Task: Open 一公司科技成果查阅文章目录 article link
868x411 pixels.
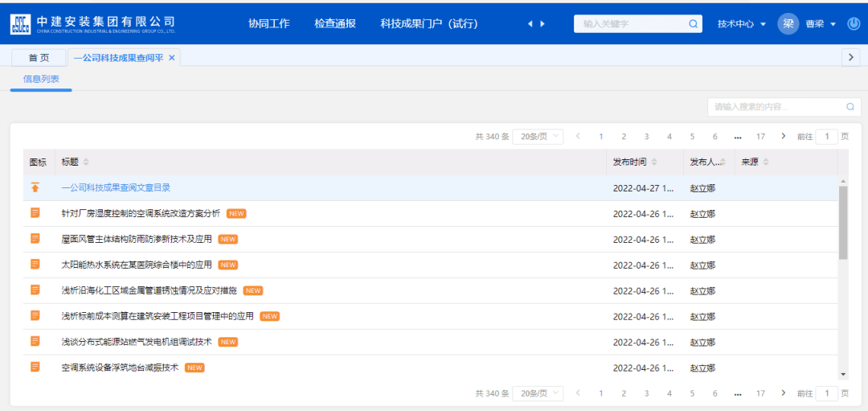Action: (116, 187)
